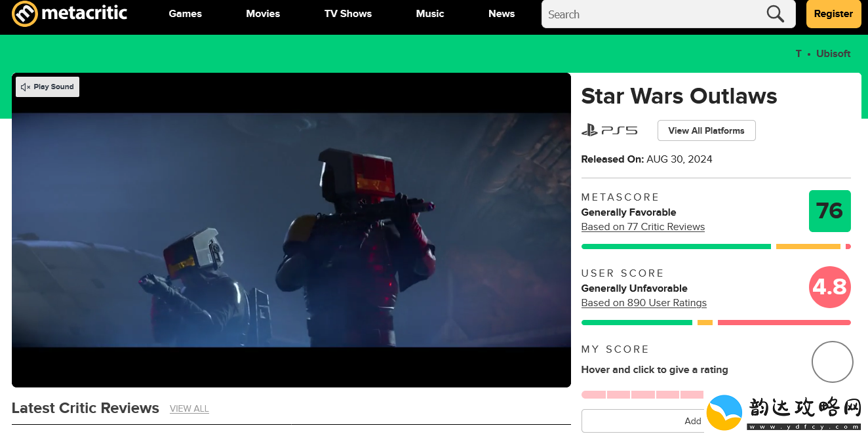Click the Register button
This screenshot has height=434, width=868.
pos(833,14)
